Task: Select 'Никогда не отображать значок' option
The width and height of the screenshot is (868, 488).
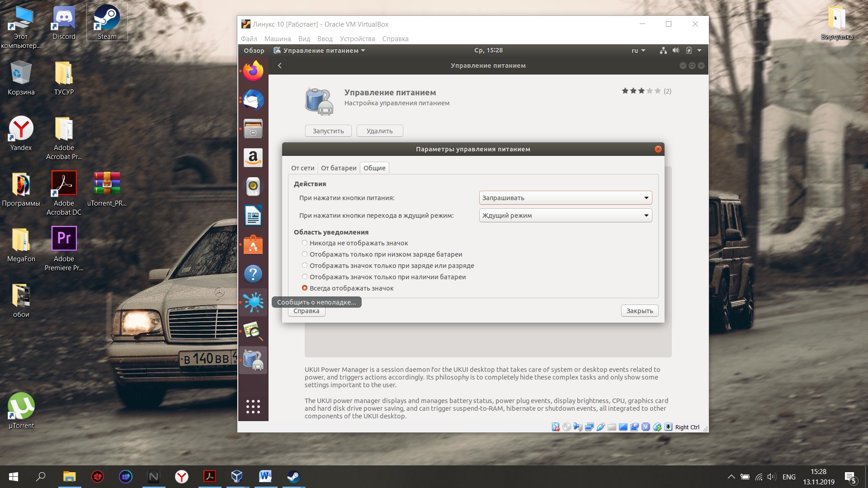Action: 355,243
